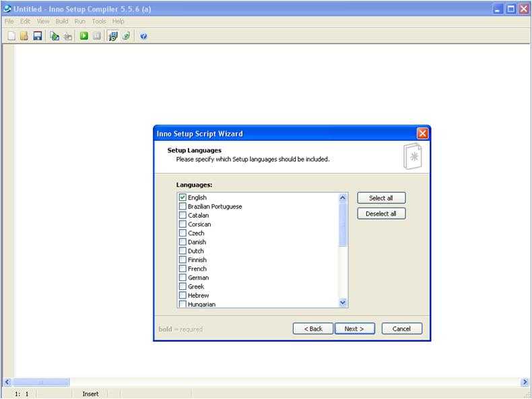Click the language list scroll down arrow
Image resolution: width=532 pixels, height=399 pixels.
(x=343, y=302)
